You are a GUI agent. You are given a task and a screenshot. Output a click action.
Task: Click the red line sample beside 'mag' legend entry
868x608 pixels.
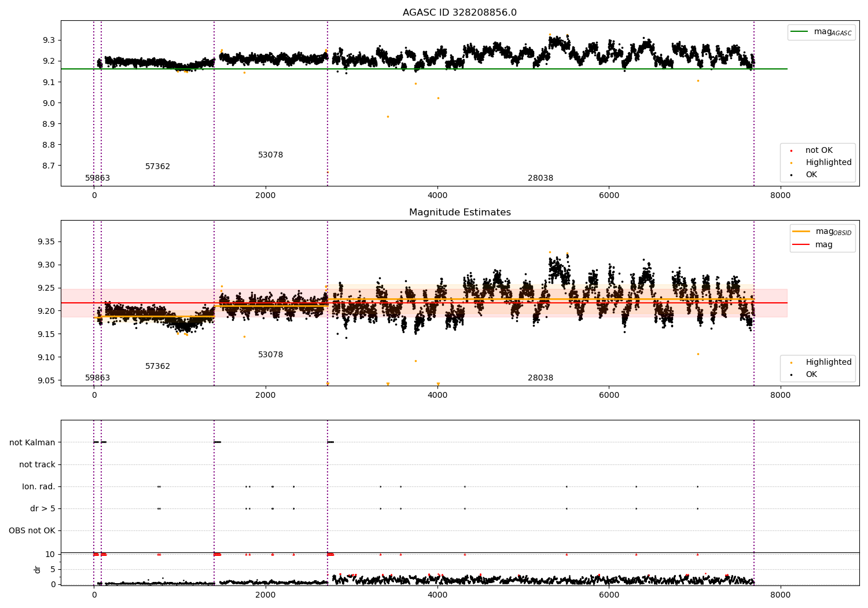[x=801, y=244]
